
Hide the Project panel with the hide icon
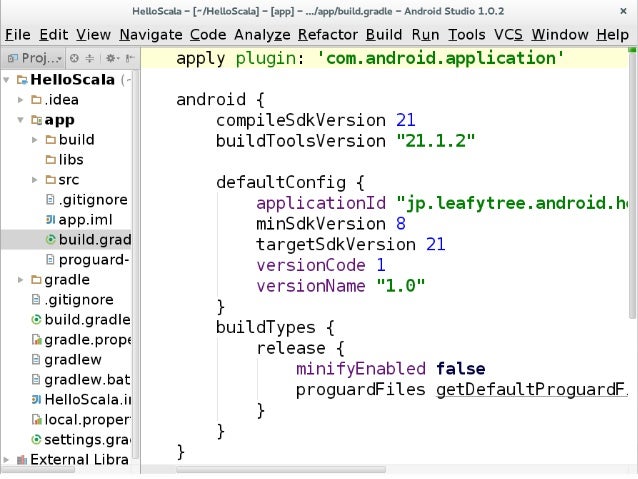[x=129, y=59]
